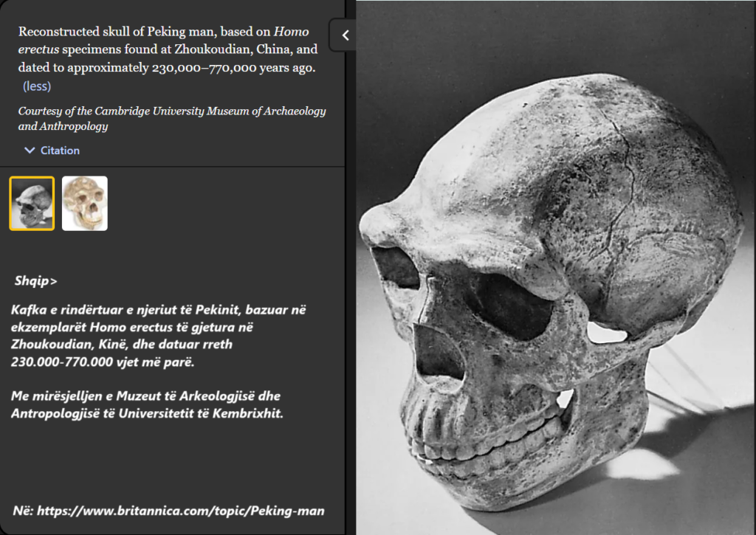Click the Cambridge University Museum courtesy credit

coord(172,118)
